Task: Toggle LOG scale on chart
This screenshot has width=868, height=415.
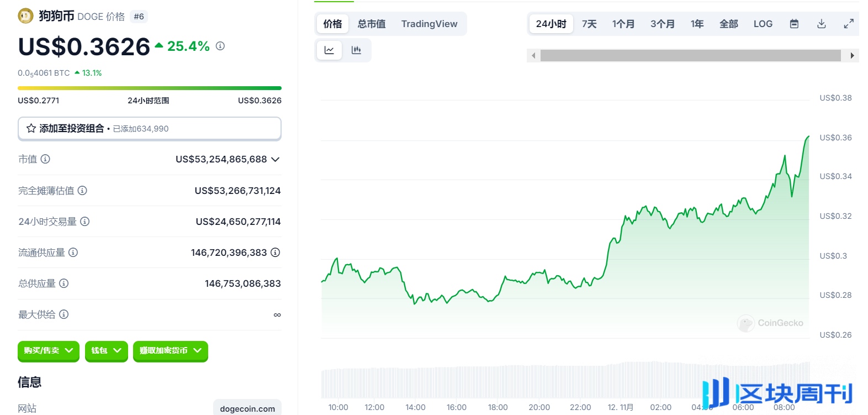Action: pos(763,24)
